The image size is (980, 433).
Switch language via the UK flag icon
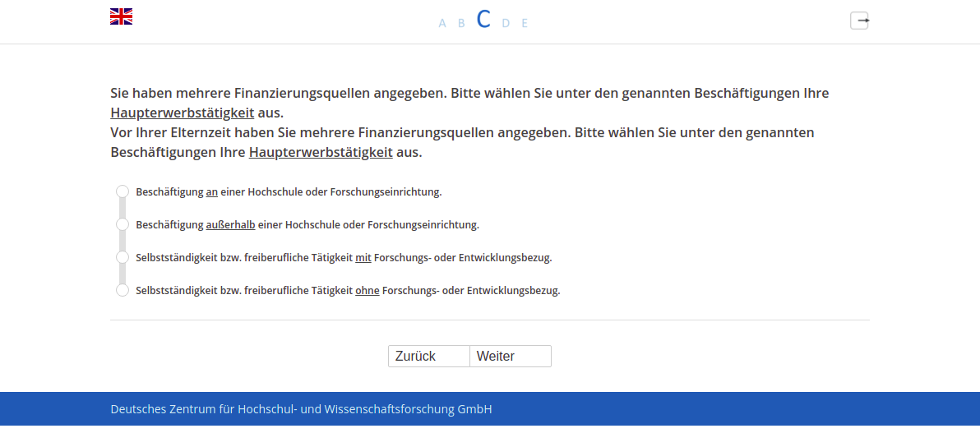121,17
